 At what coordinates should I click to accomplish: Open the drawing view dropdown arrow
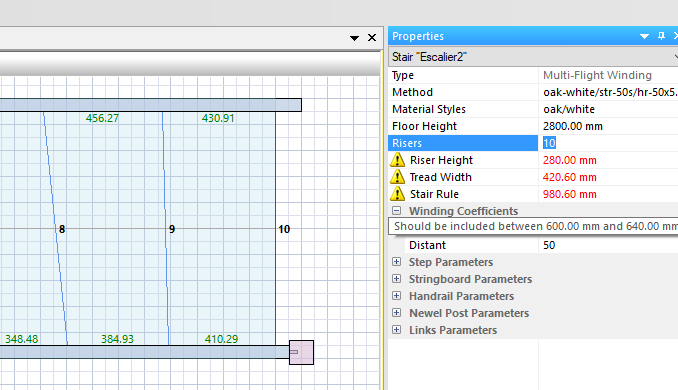coord(354,38)
